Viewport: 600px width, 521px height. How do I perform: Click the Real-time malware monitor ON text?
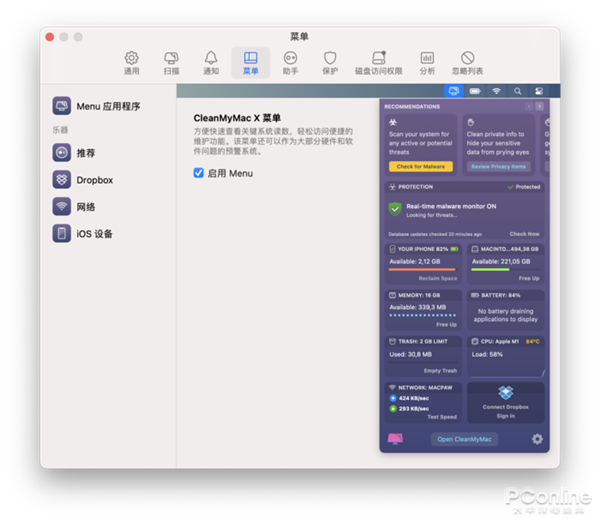(451, 206)
